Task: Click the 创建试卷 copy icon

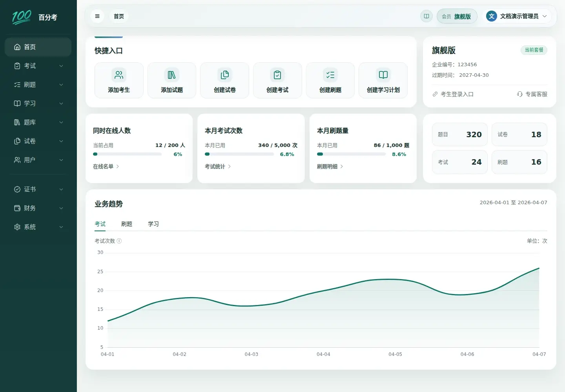Action: click(x=225, y=74)
